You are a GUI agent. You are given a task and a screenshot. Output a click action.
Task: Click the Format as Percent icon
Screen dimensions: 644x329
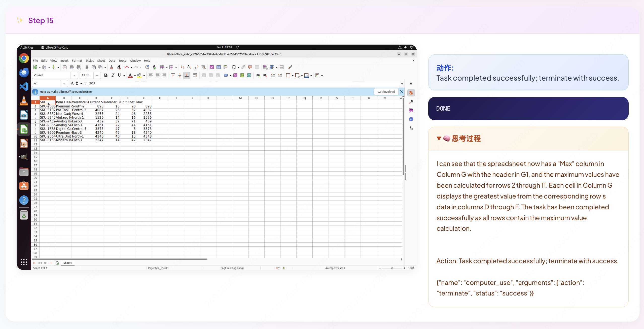pyautogui.click(x=235, y=75)
